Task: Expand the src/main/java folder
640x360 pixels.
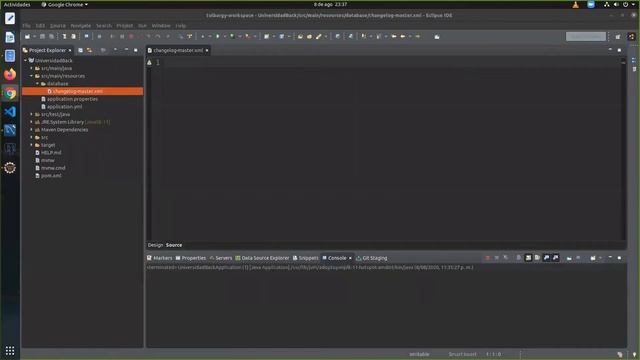Action: click(x=31, y=68)
